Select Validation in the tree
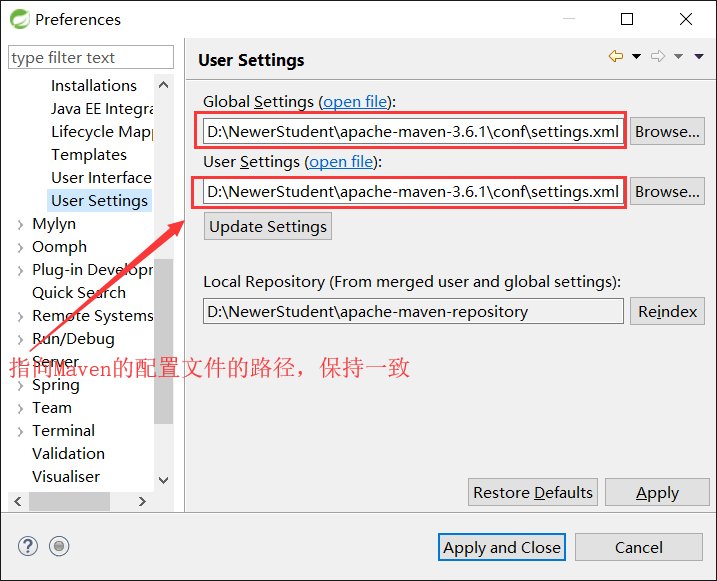 coord(68,453)
